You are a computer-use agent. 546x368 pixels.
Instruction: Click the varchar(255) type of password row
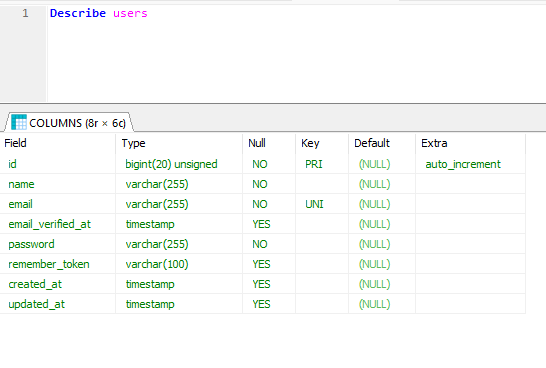(x=179, y=244)
